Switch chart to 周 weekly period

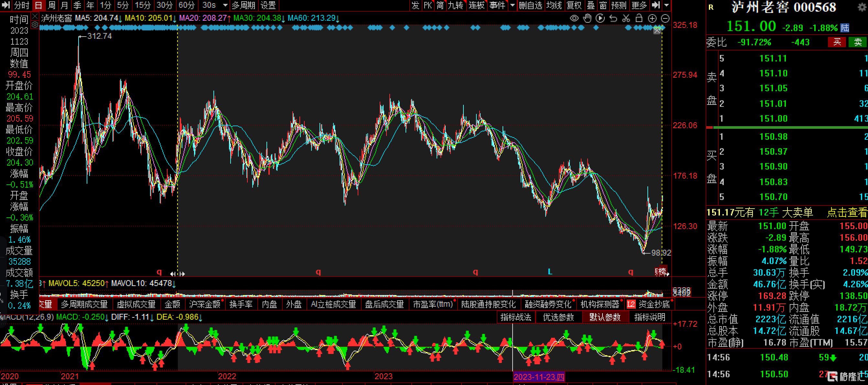[51, 5]
